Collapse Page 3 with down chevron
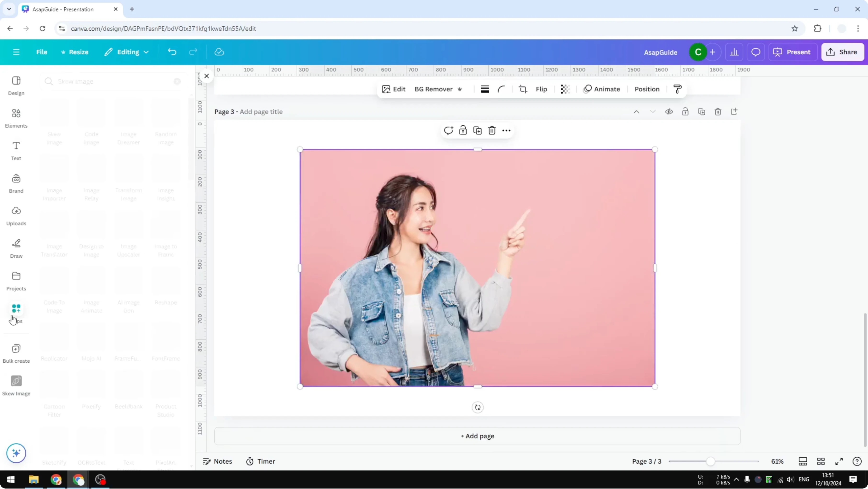 (x=653, y=112)
